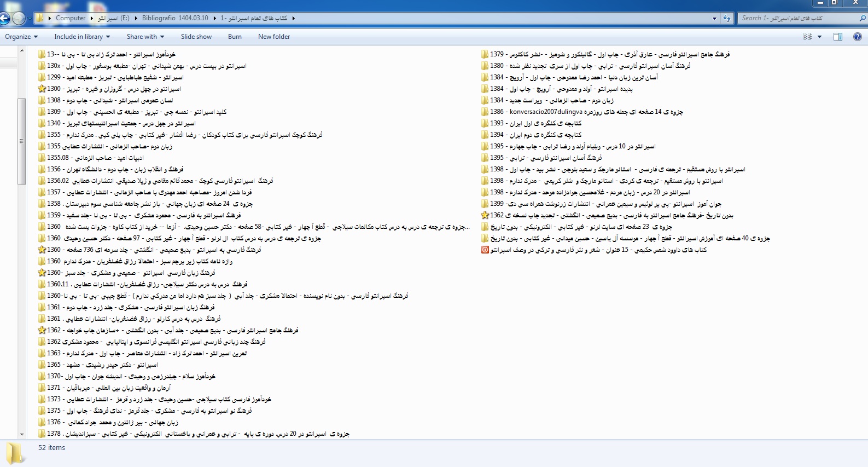Go to Bibliografio 1404.03.10 in breadcrumb
This screenshot has width=868, height=467.
[175, 18]
